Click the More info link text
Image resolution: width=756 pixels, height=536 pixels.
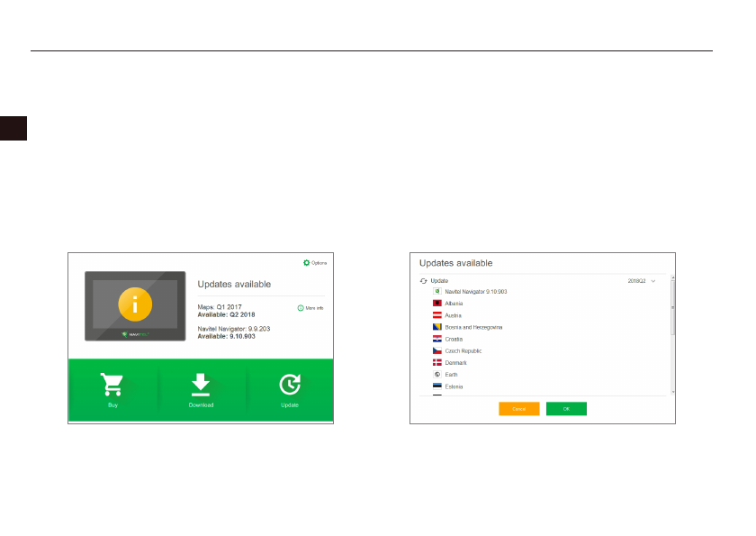click(314, 308)
